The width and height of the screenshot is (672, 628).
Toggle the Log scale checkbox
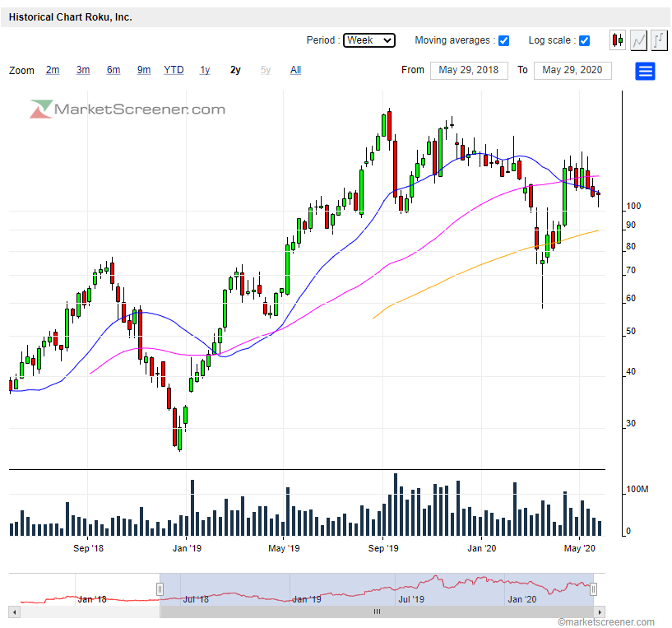pos(584,41)
